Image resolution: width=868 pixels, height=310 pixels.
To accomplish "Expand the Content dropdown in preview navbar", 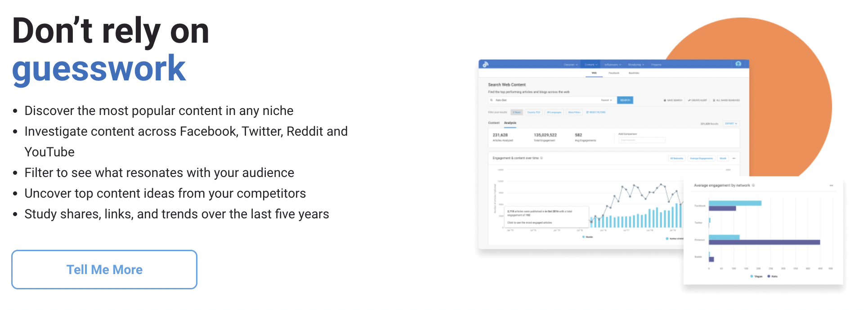I will coord(591,65).
